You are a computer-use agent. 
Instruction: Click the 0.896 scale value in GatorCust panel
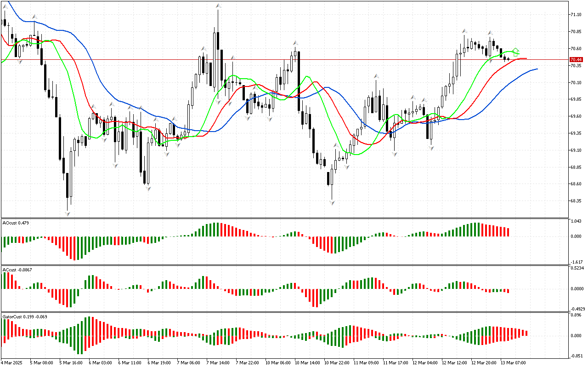pyautogui.click(x=577, y=316)
